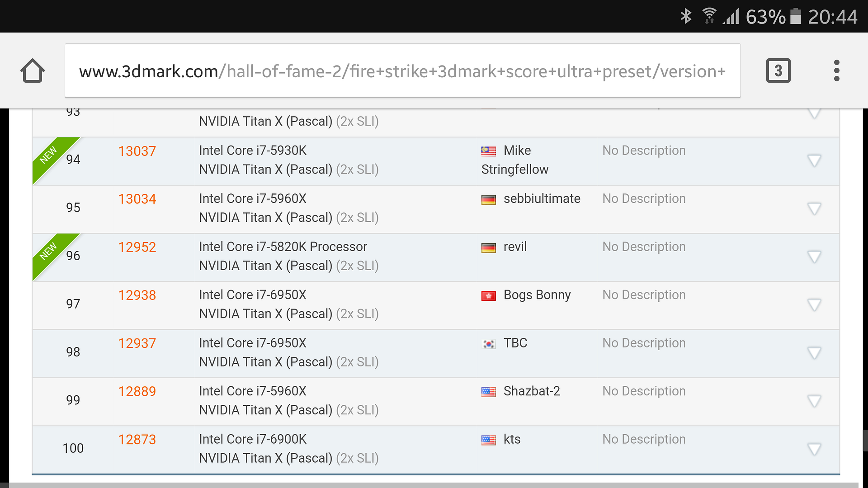The height and width of the screenshot is (488, 868).
Task: Click username Shazbat-2
Action: tap(532, 391)
